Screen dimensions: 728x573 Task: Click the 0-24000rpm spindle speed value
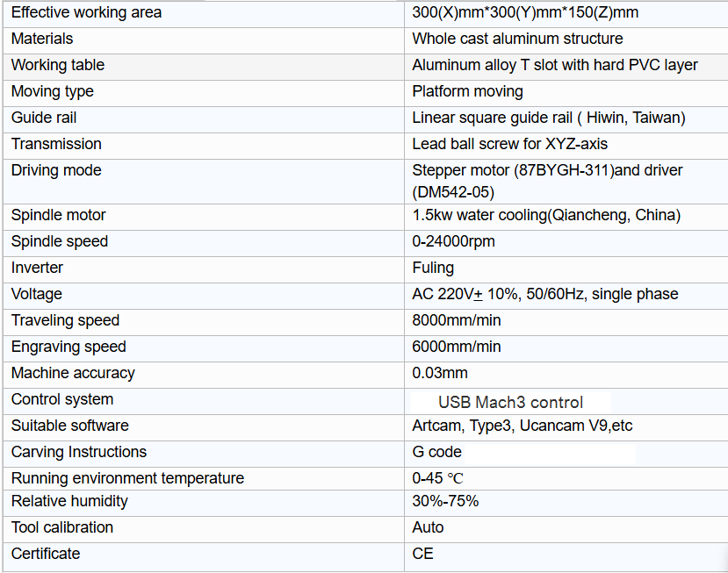pyautogui.click(x=453, y=241)
